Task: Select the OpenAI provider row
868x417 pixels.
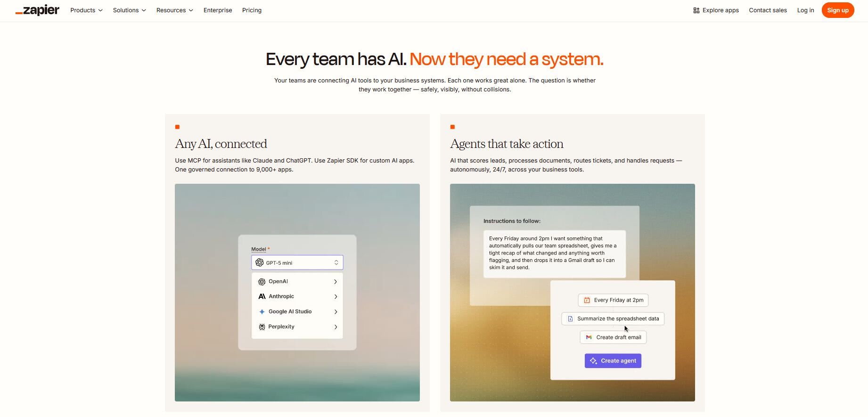Action: coord(297,281)
